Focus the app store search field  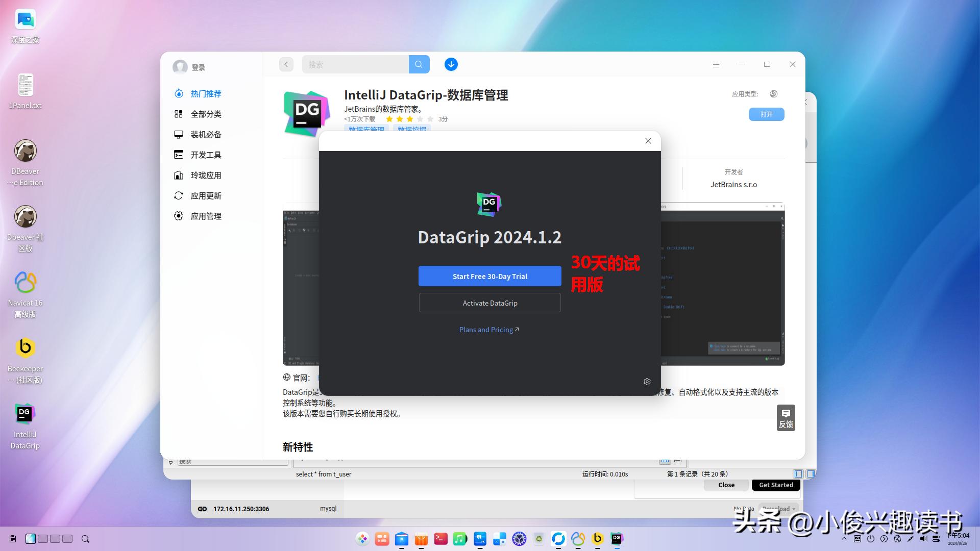(x=355, y=64)
